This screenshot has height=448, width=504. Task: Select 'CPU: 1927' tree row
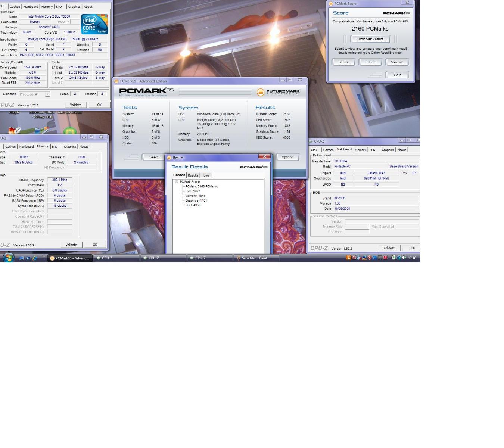pyautogui.click(x=193, y=191)
